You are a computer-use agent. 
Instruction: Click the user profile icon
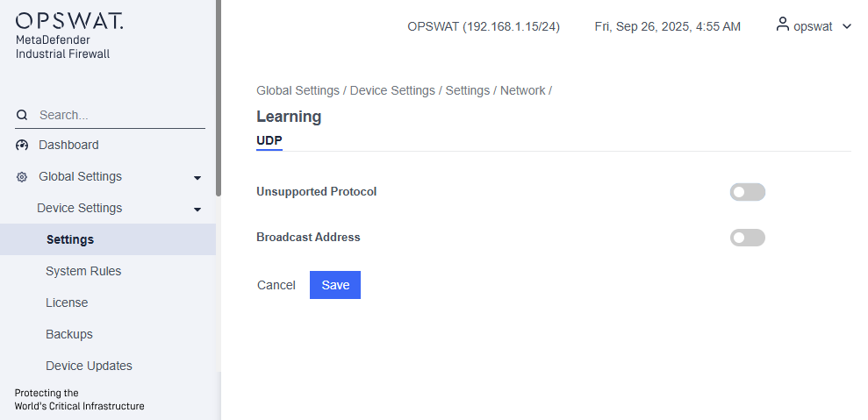(x=783, y=25)
